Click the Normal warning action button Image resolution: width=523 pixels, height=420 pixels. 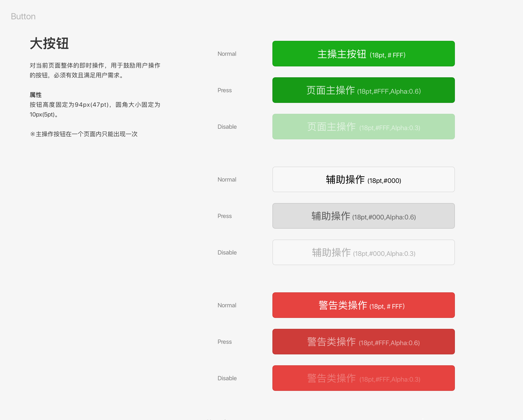click(363, 305)
